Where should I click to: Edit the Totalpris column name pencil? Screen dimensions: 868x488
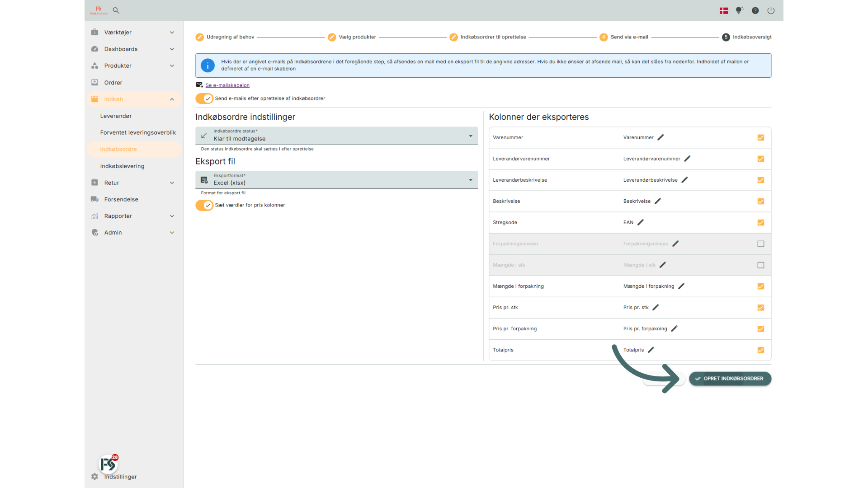(651, 350)
